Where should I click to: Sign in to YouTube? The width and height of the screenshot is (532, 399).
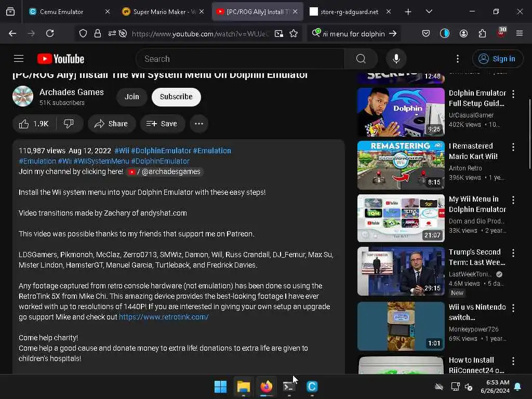coord(497,59)
